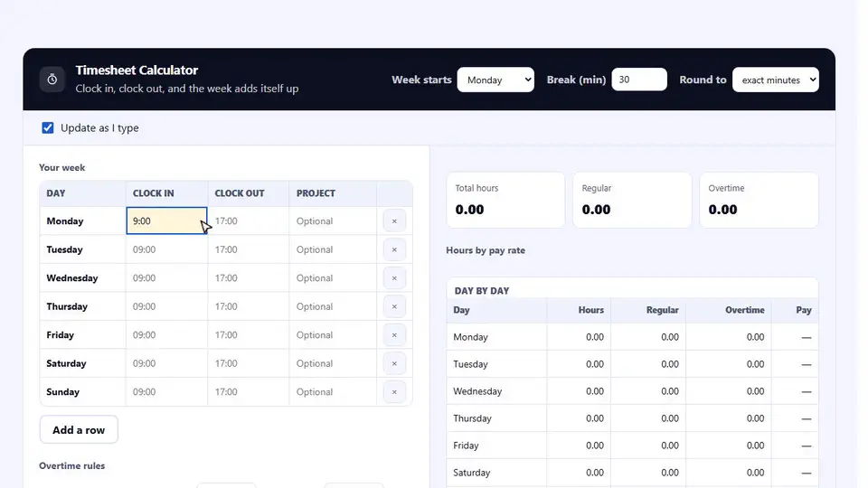Click the Your week label
The image size is (868, 488).
(62, 168)
